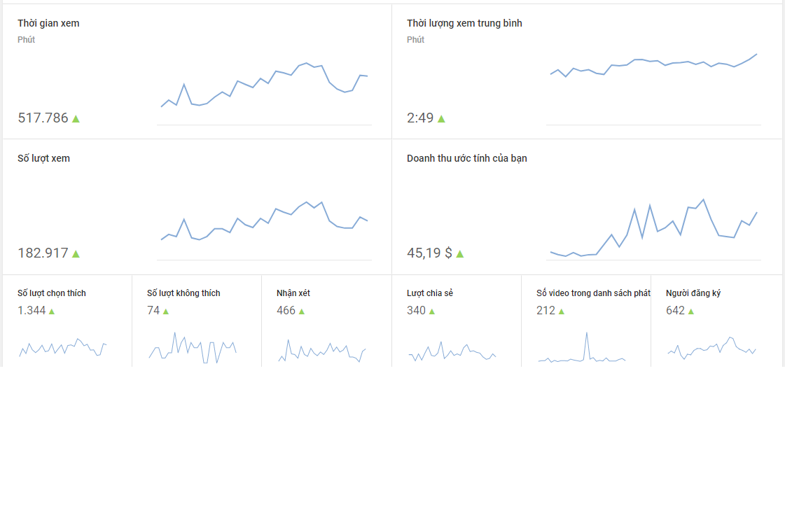Open the Thời lượng xem trung bình report
785x532 pixels.
click(464, 23)
